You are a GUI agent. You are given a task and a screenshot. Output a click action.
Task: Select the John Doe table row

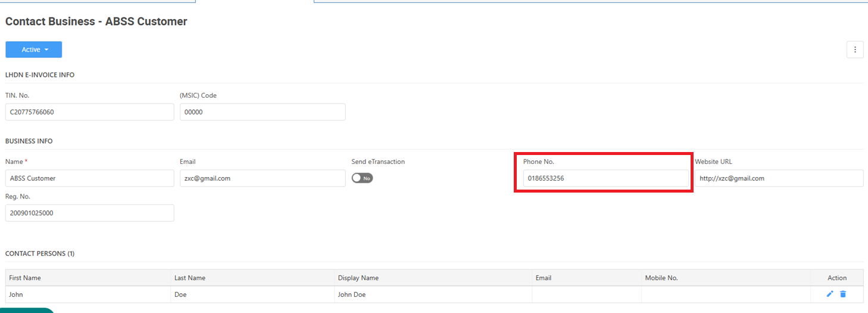click(435, 295)
